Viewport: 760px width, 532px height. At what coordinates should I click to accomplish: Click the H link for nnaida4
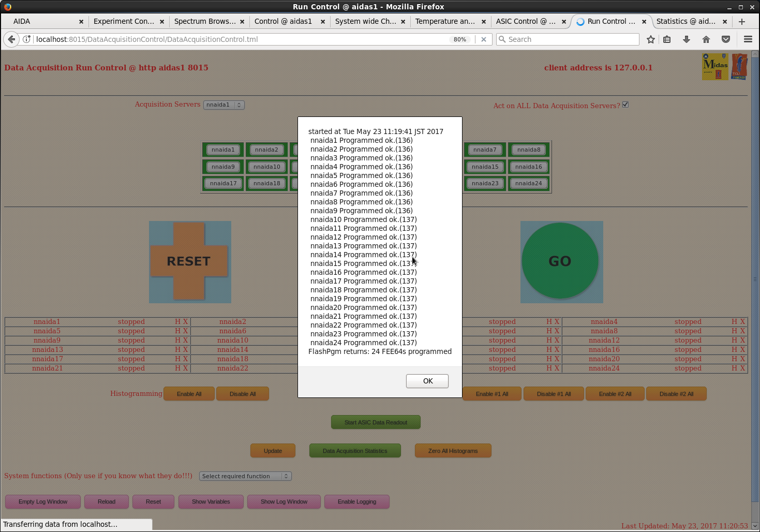click(734, 322)
